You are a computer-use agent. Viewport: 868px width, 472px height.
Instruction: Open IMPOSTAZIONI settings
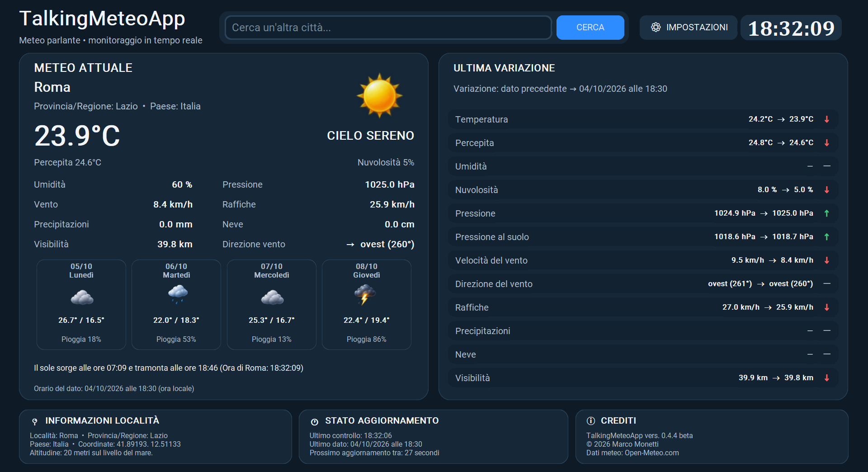(x=689, y=28)
